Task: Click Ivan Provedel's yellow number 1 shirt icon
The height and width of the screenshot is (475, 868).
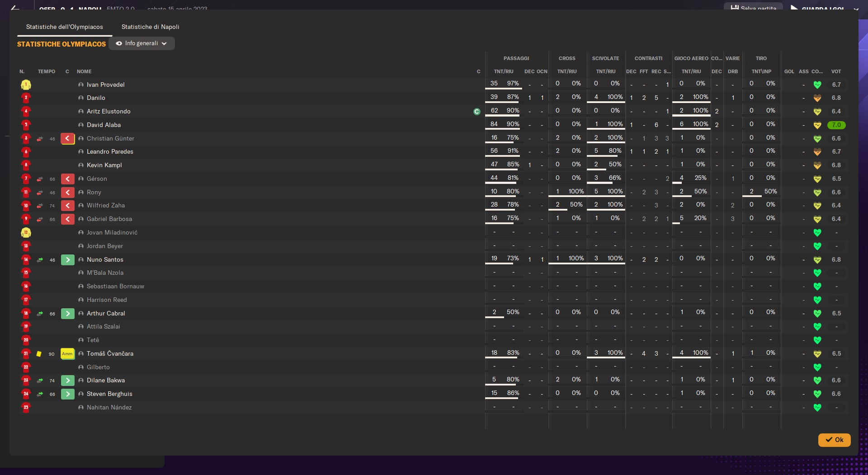Action: 26,85
